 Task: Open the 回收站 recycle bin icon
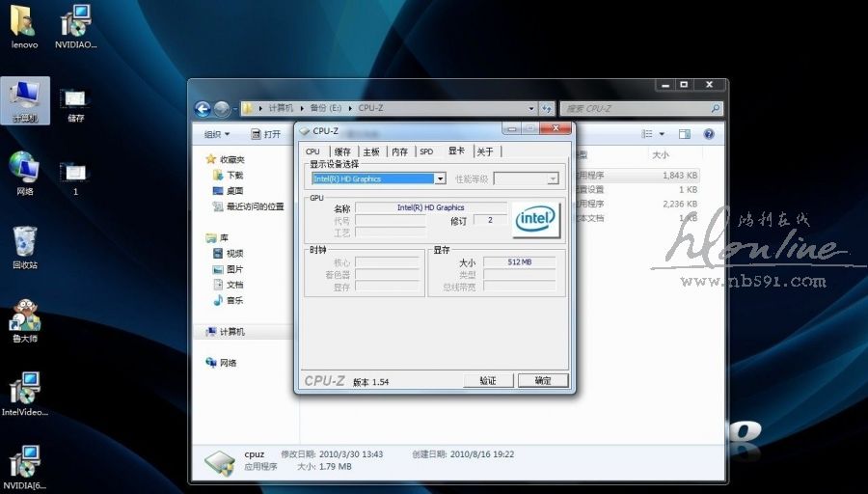click(24, 246)
